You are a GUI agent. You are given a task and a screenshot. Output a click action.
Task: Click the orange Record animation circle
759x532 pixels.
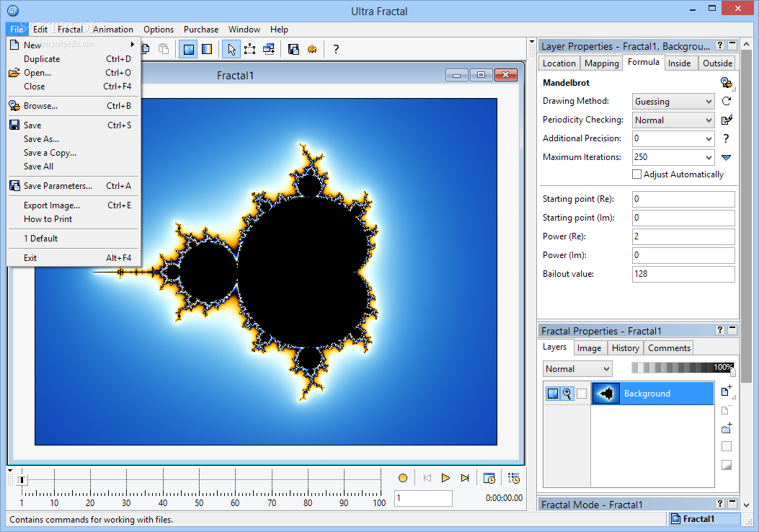tap(403, 478)
